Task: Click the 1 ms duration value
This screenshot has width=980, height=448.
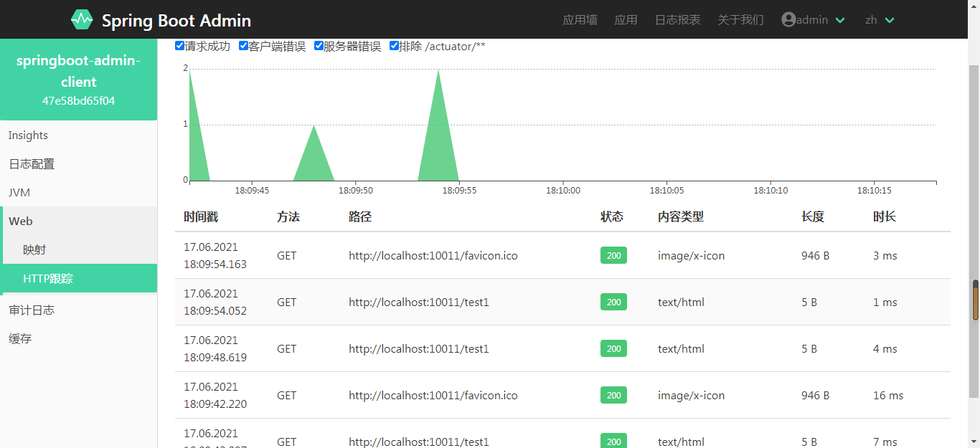Action: pyautogui.click(x=885, y=302)
